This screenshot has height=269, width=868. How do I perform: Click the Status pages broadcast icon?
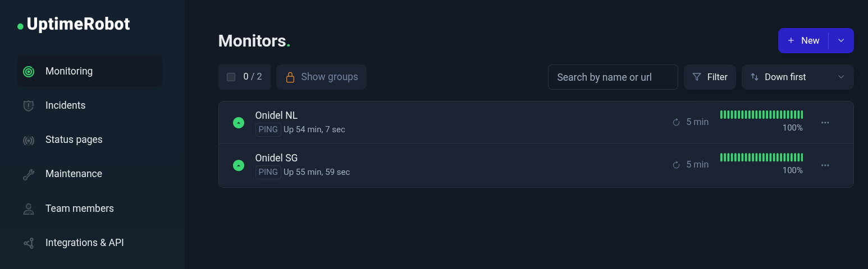29,140
